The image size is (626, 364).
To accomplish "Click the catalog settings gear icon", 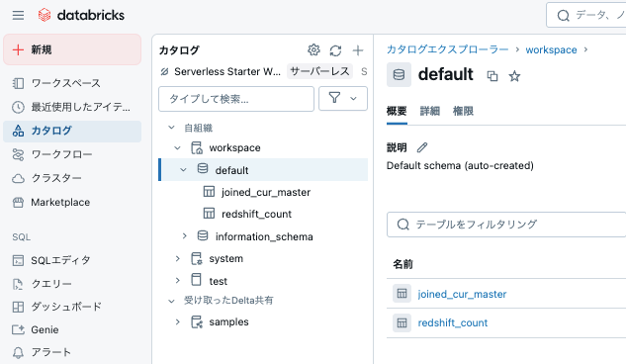I will [x=313, y=49].
